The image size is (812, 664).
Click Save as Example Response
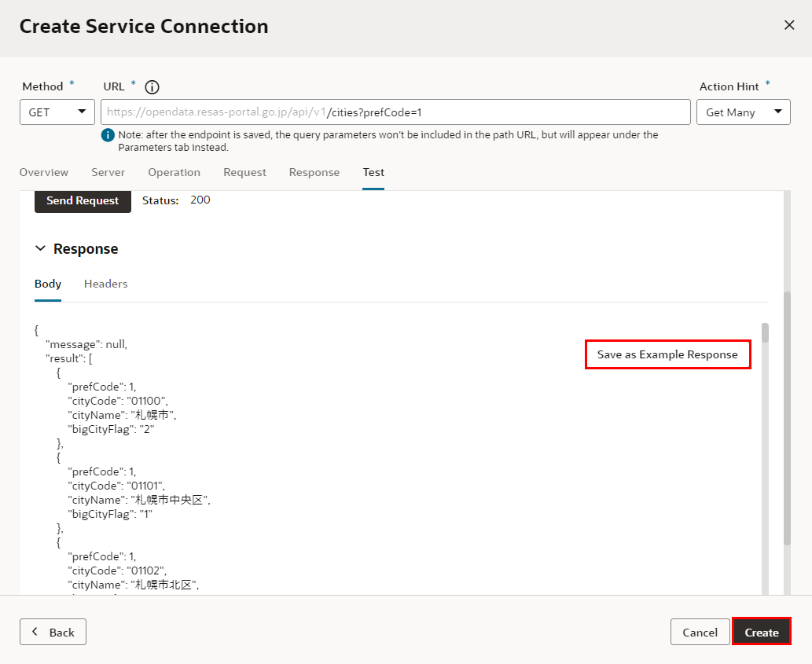(667, 354)
